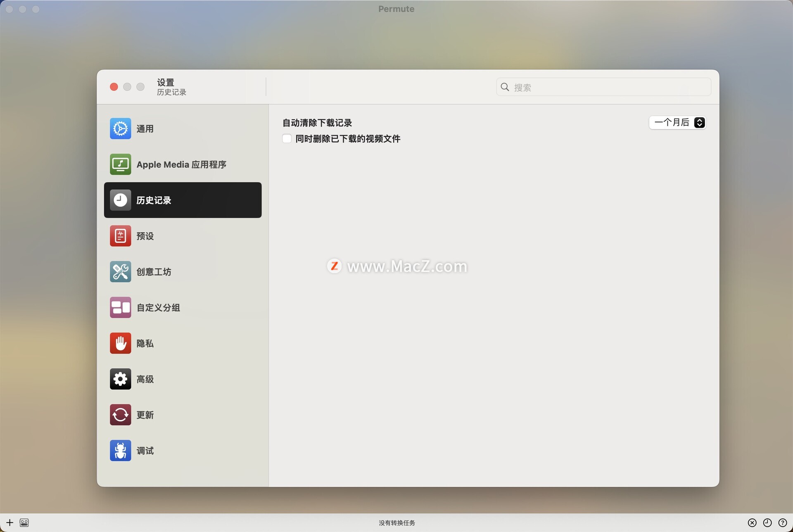Select the 创意工坊 tools icon
793x532 pixels.
pyautogui.click(x=120, y=272)
